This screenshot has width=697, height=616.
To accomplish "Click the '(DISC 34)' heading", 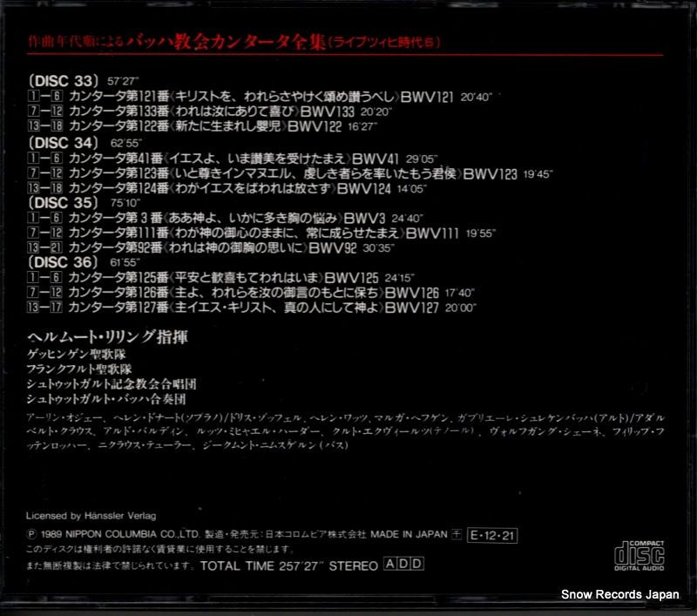I will pyautogui.click(x=63, y=143).
